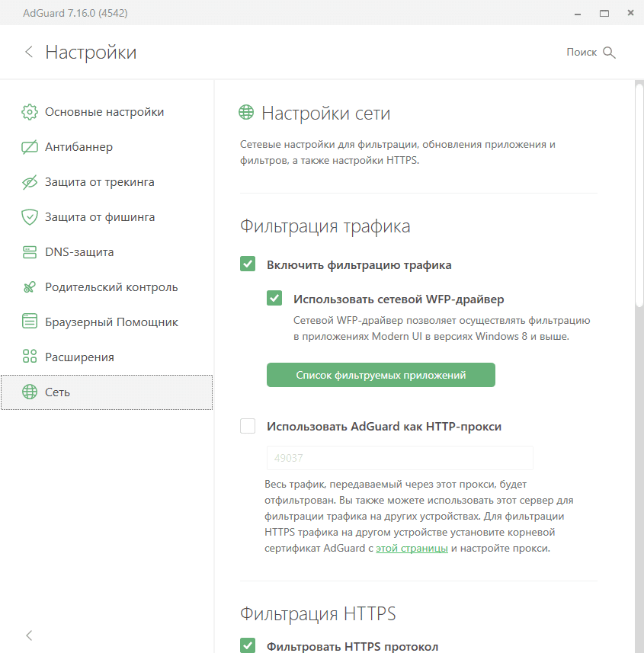This screenshot has height=653, width=644.
Task: Click the shield icon for Защита от фишинга
Action: click(x=30, y=217)
